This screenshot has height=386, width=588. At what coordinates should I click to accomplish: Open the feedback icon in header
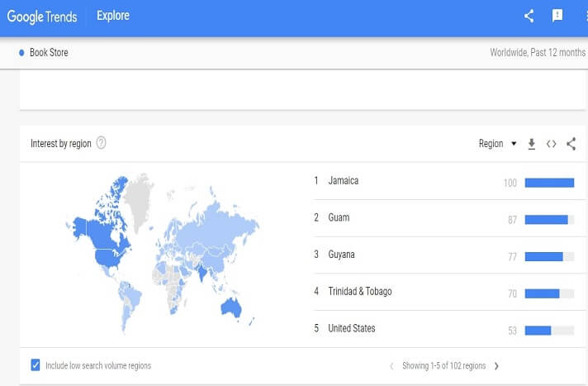(557, 16)
